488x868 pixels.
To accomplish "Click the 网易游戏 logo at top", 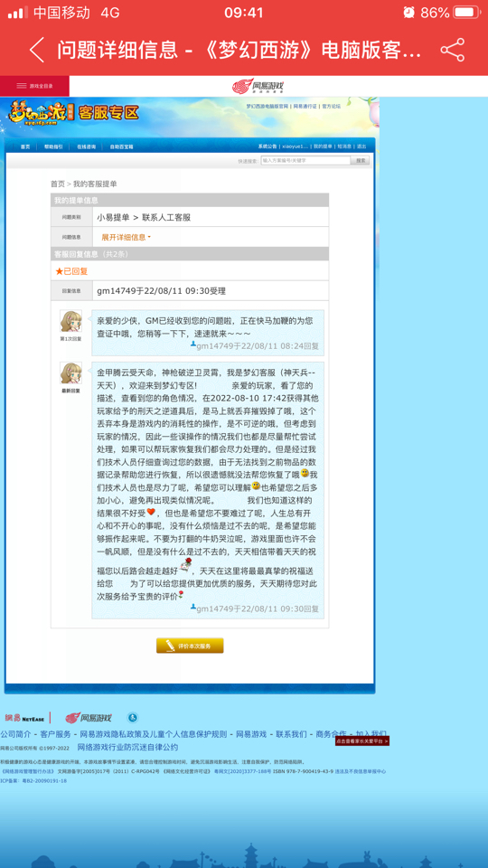I will click(x=258, y=86).
